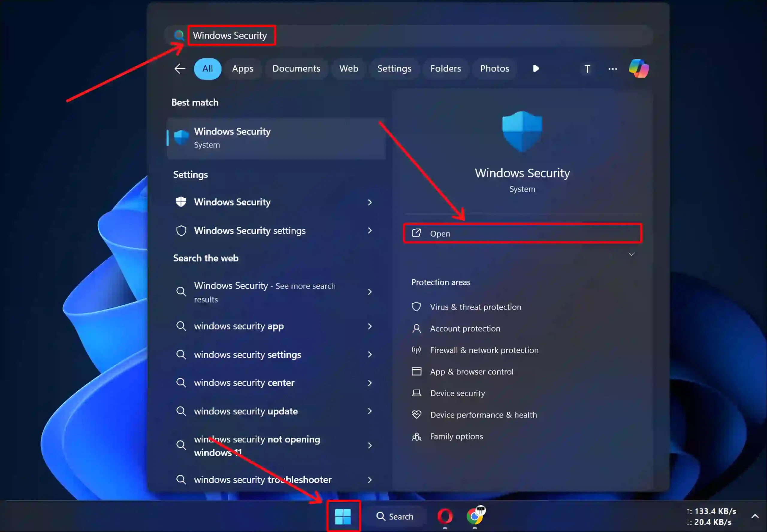Click the open-in-new-window icon beside Open
Viewport: 767px width, 532px height.
[x=416, y=233]
